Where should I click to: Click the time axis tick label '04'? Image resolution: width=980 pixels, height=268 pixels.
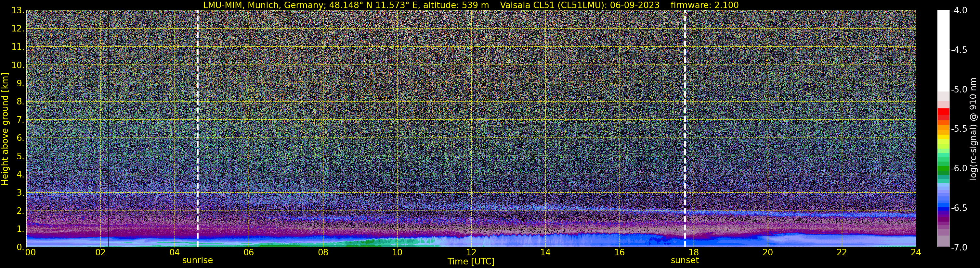tap(174, 252)
